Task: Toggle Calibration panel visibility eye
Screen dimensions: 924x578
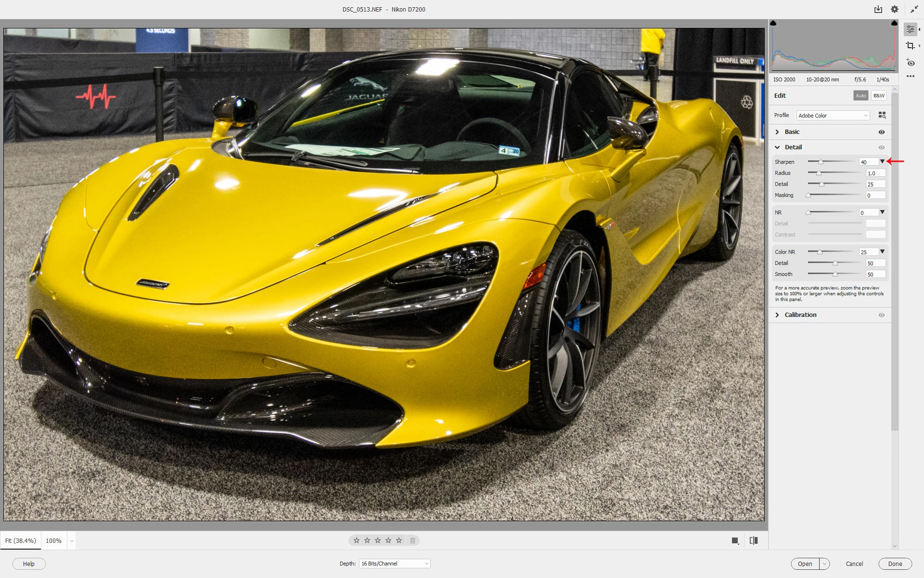Action: (x=882, y=315)
